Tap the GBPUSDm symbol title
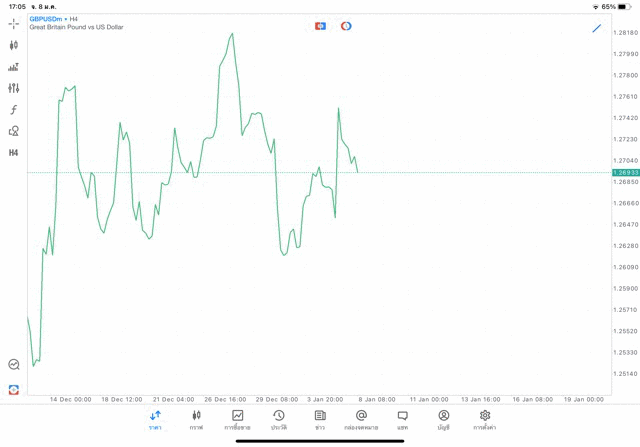The image size is (640, 447). [x=48, y=19]
